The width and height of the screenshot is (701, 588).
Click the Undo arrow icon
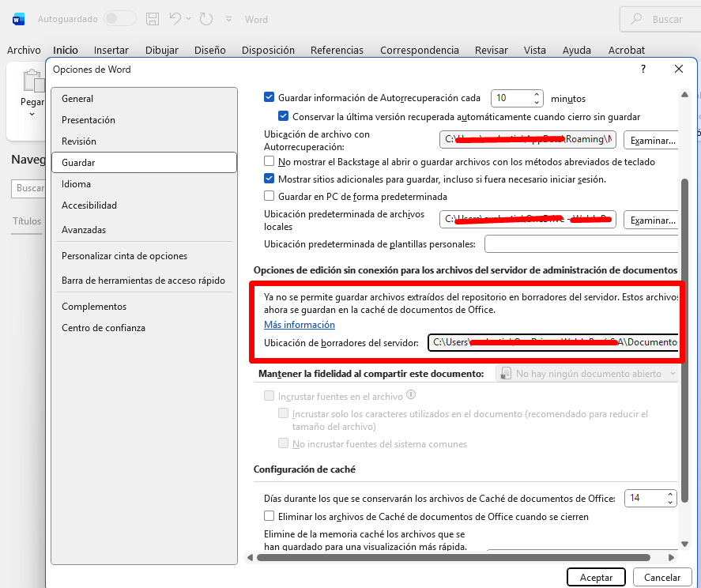175,19
